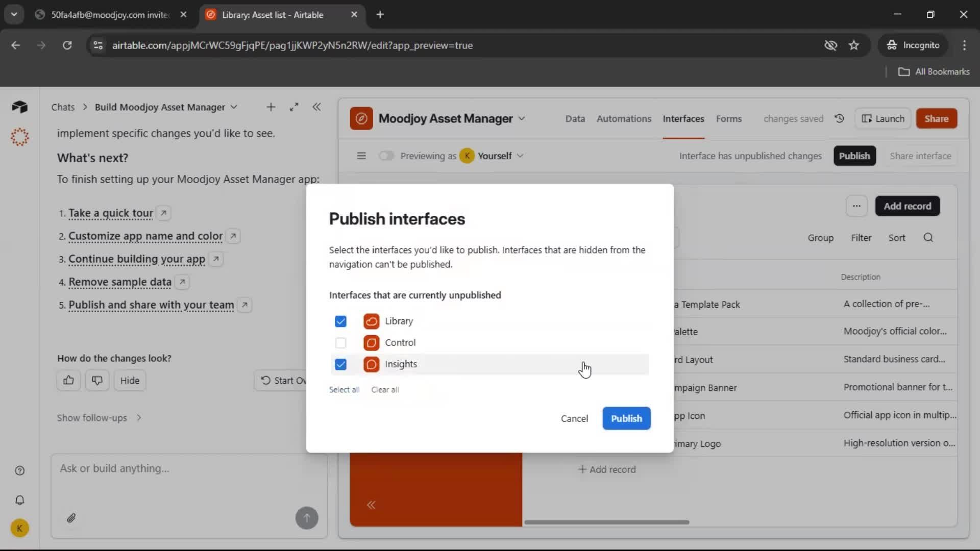Give thumbs up feedback
Viewport: 980px width, 551px height.
[x=69, y=381]
